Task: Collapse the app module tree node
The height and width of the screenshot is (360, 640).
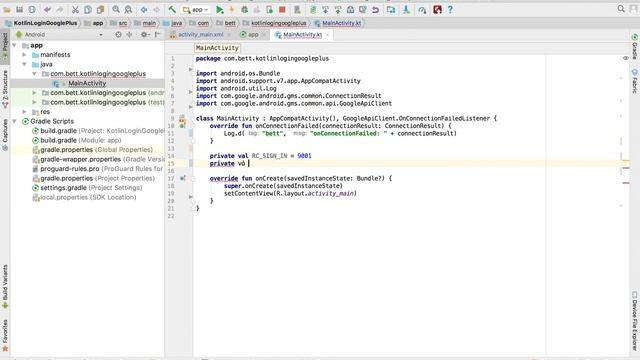Action: pos(15,45)
